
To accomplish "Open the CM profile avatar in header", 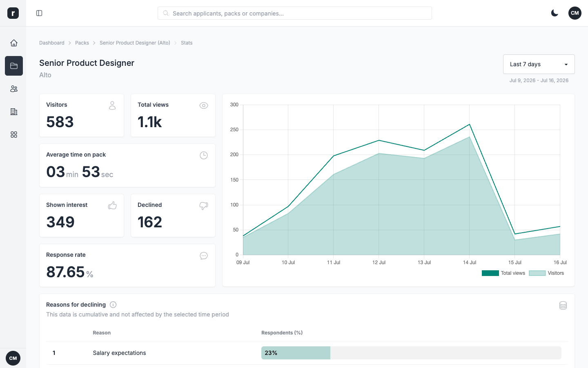I will [x=575, y=13].
